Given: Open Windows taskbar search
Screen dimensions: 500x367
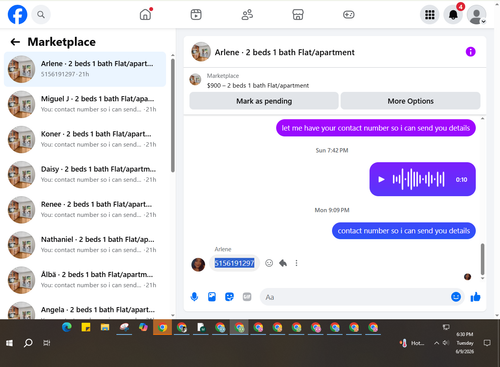Looking at the screenshot, I should pos(28,343).
